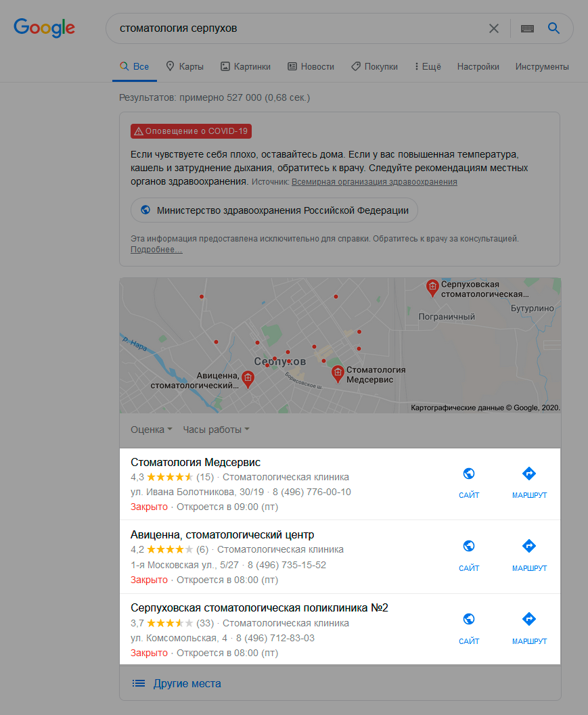
Task: Open the Новости tab
Action: click(x=311, y=66)
